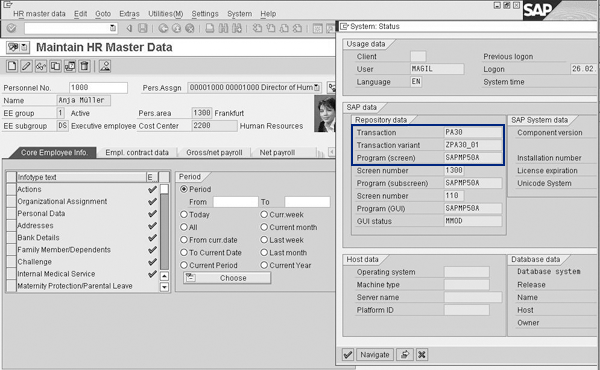Select the Period radio button
This screenshot has height=370, width=600.
tap(184, 189)
